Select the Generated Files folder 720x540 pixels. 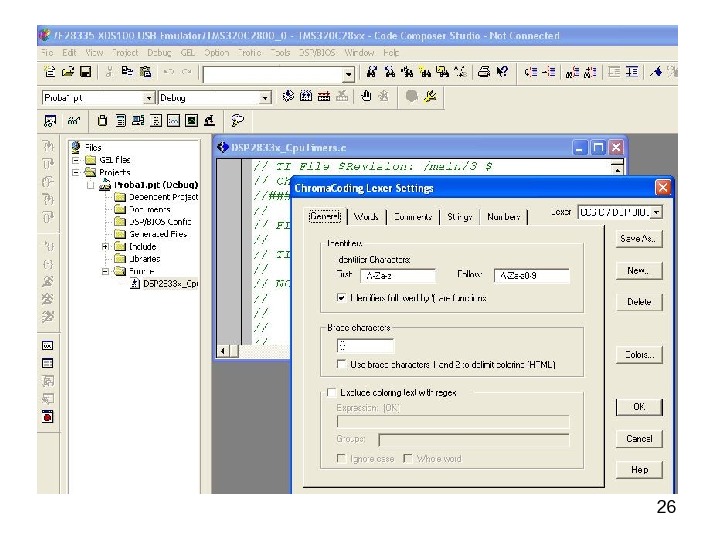(158, 234)
